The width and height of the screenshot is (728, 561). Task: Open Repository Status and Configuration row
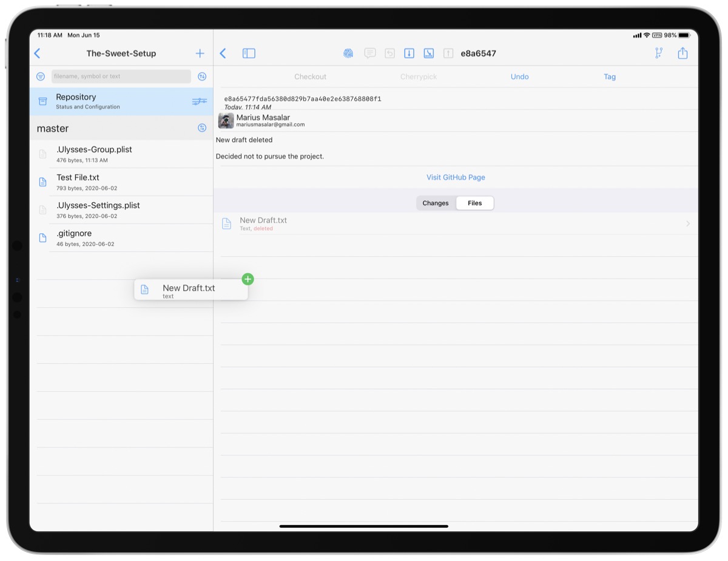pos(121,101)
